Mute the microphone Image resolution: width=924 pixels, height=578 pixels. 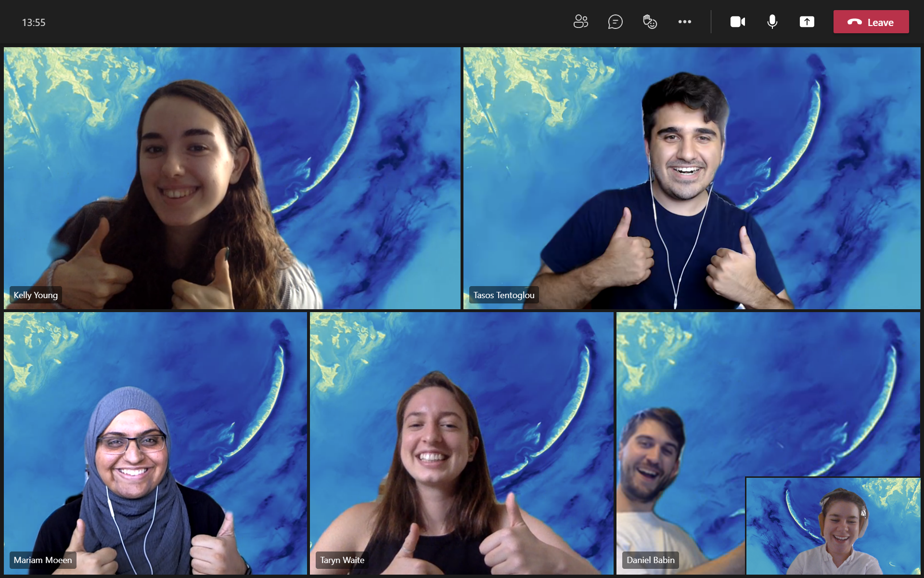coord(772,22)
